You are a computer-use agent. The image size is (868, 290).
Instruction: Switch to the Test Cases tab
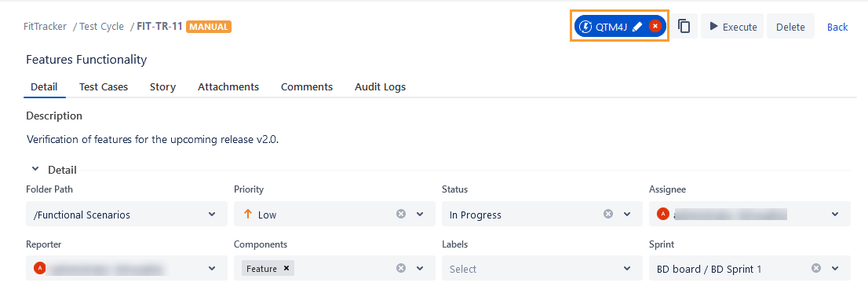tap(104, 86)
